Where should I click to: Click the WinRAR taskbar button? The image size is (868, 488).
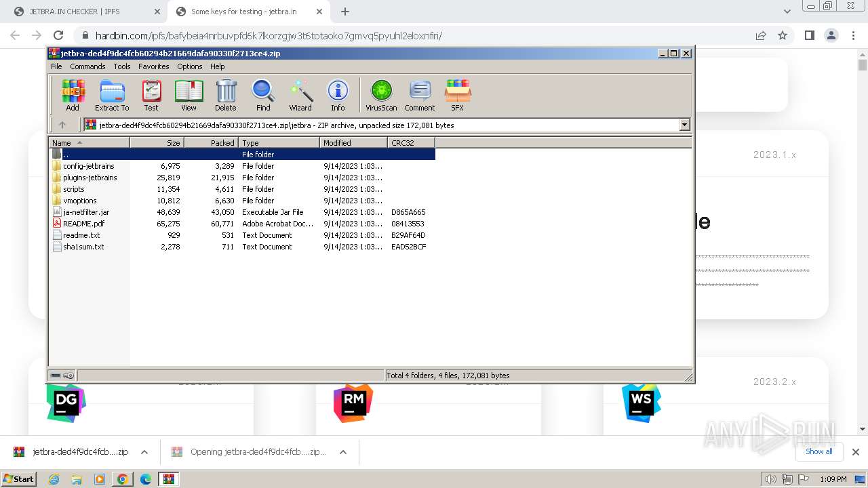[x=168, y=479]
